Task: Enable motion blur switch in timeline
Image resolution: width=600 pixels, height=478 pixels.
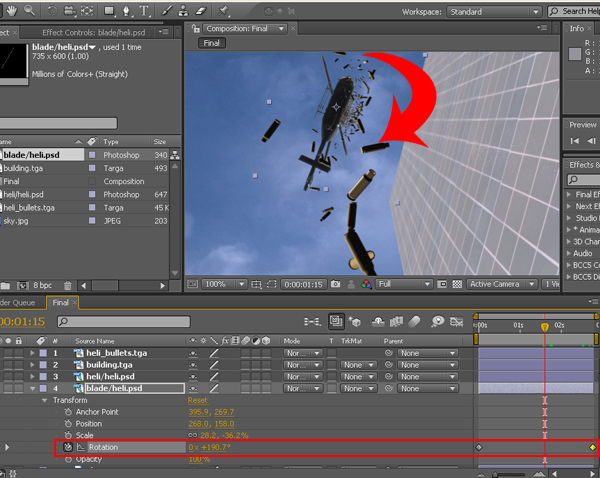Action: click(x=415, y=321)
